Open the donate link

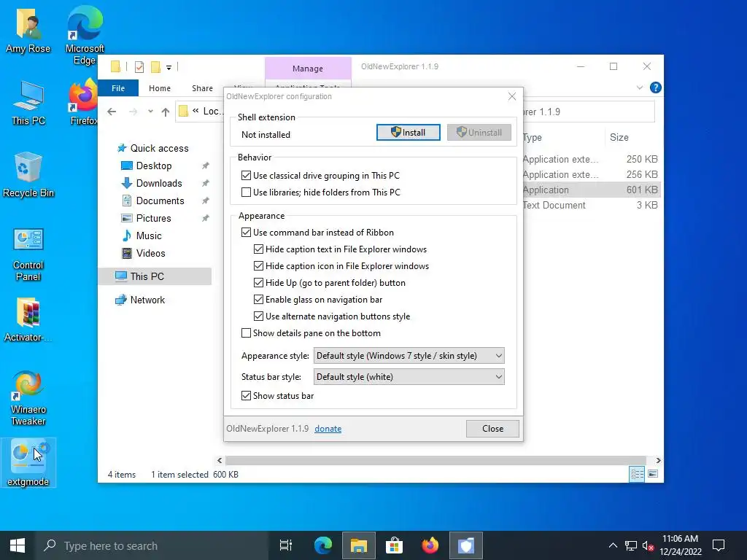328,429
